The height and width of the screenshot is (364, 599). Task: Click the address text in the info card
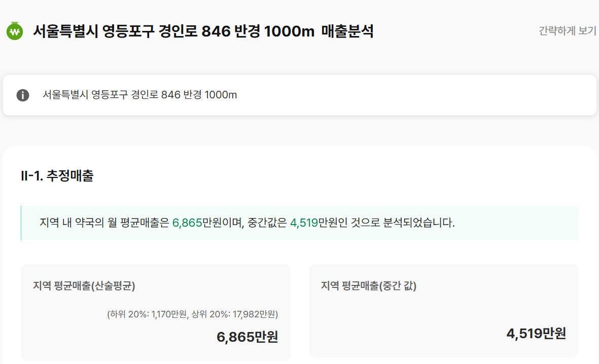click(x=139, y=95)
